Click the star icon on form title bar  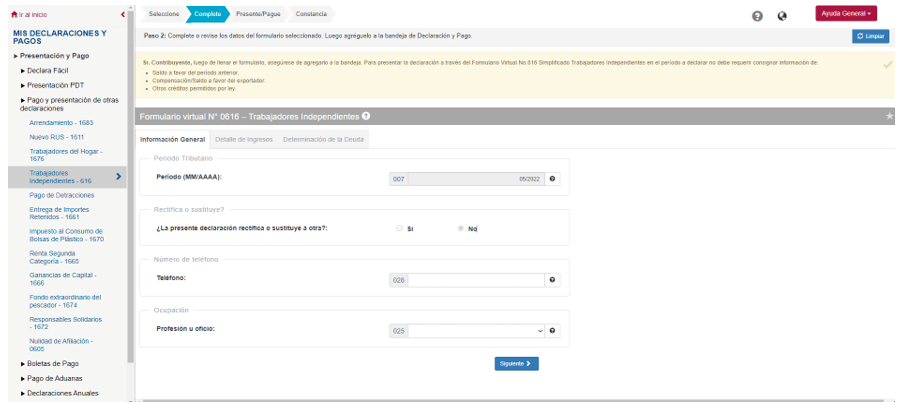point(889,116)
